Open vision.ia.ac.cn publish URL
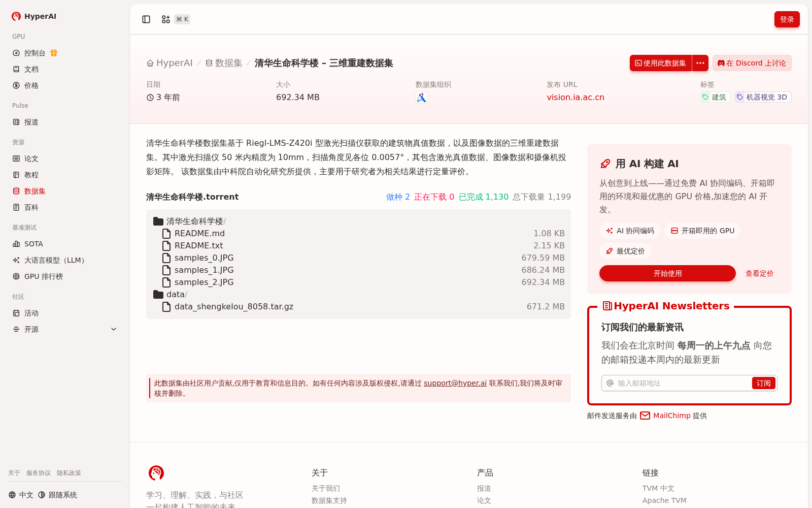The height and width of the screenshot is (508, 812). click(x=576, y=98)
